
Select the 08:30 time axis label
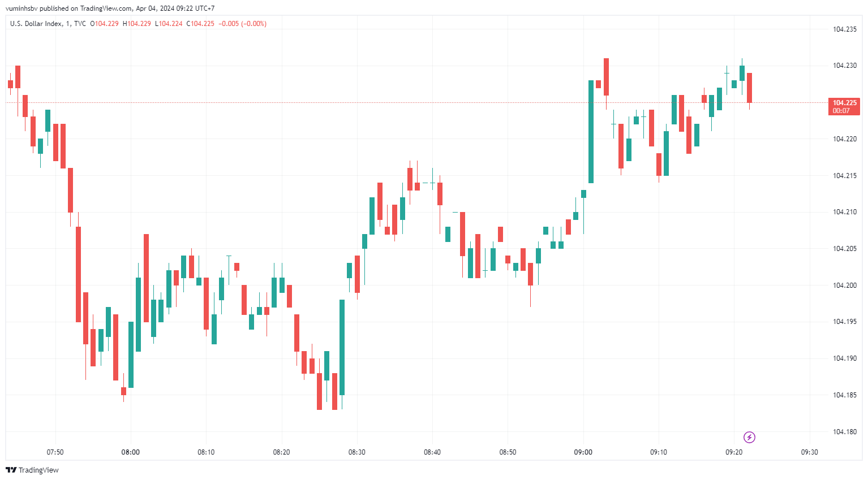357,452
